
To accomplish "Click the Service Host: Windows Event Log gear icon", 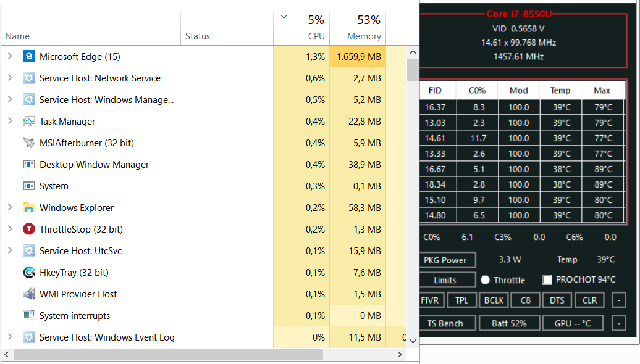I will click(28, 337).
